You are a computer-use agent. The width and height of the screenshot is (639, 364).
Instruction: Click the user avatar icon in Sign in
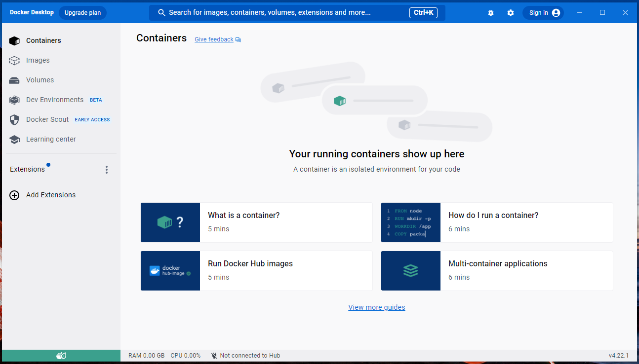tap(556, 13)
